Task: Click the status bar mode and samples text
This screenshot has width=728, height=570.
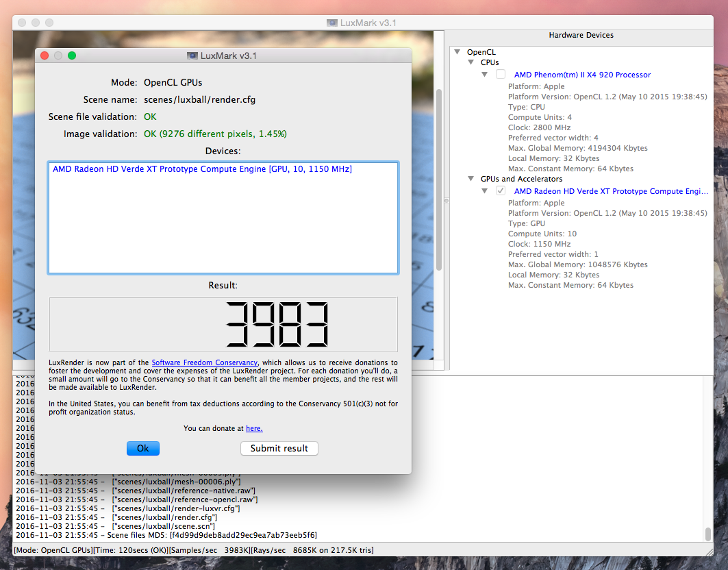Action: [x=194, y=551]
